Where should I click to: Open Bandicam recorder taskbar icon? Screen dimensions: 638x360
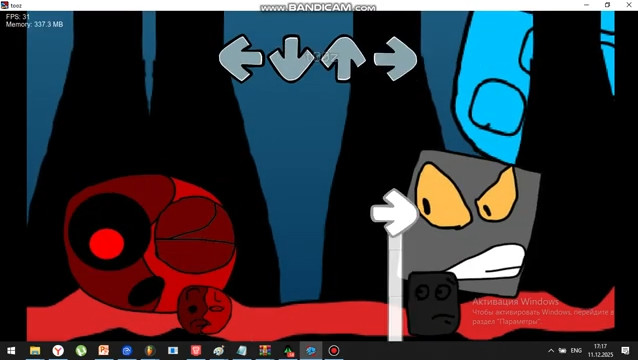pyautogui.click(x=334, y=350)
